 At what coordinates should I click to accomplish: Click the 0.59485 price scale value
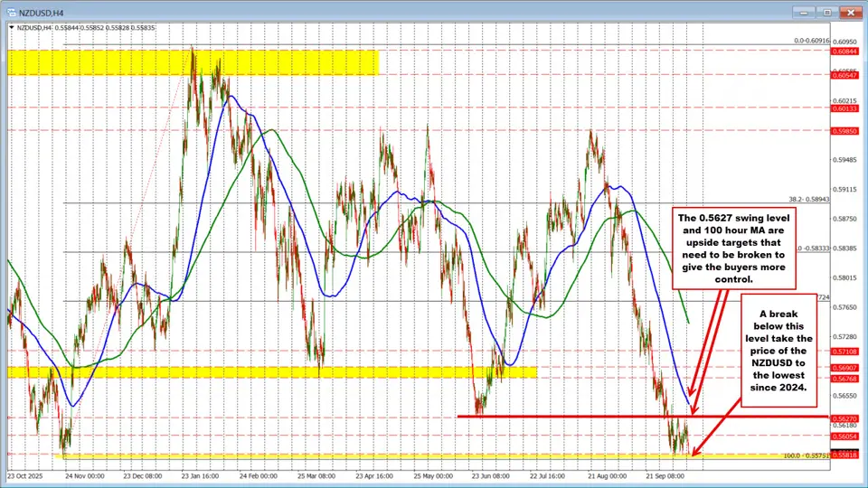(844, 161)
